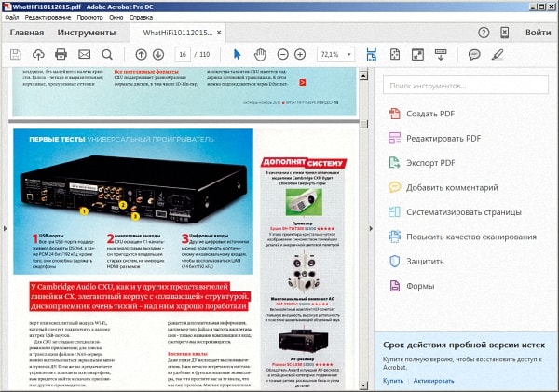
Task: Click the red arrow continue marker on page
Action: [x=302, y=83]
